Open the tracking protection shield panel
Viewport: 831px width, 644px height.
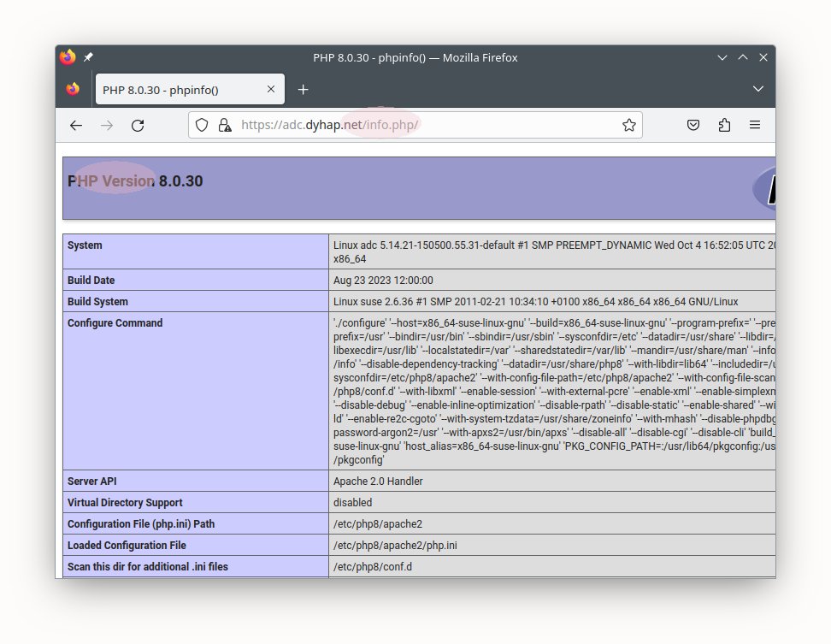pos(202,125)
